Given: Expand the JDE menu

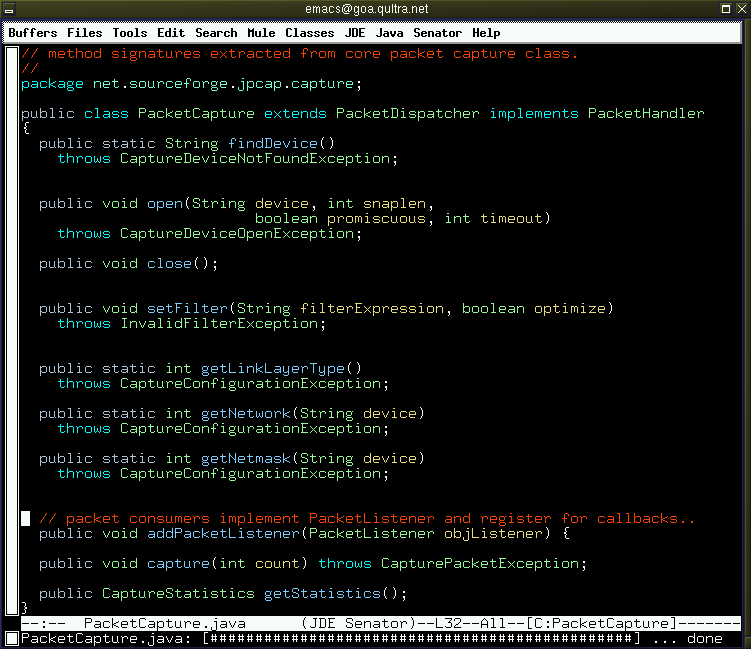Looking at the screenshot, I should tap(355, 33).
